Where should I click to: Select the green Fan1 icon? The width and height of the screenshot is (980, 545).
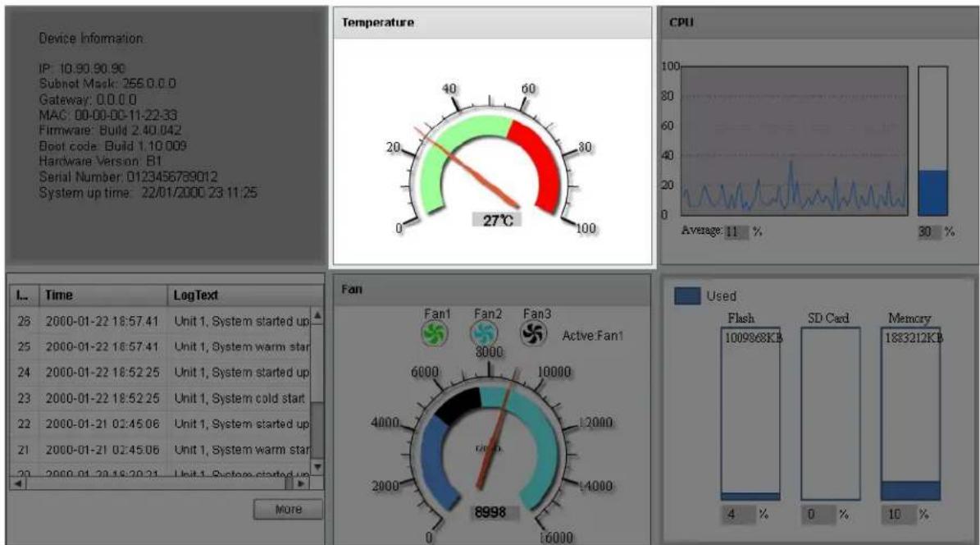(435, 333)
